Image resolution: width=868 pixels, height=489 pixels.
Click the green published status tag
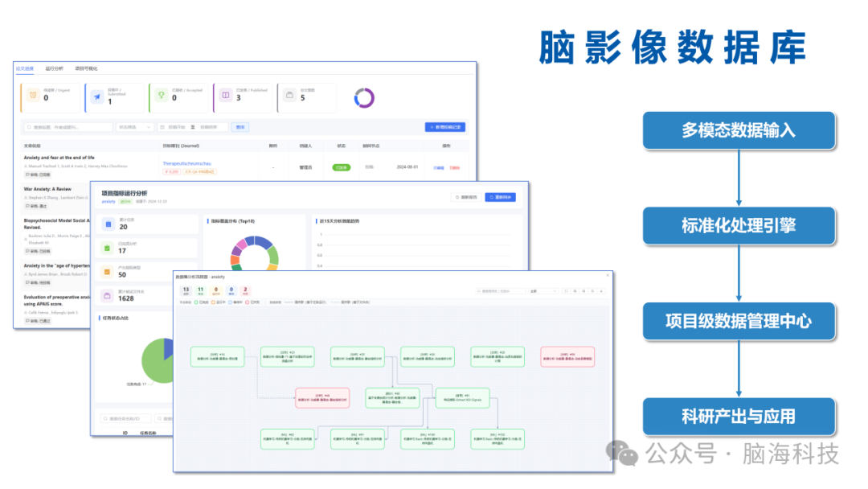[341, 167]
